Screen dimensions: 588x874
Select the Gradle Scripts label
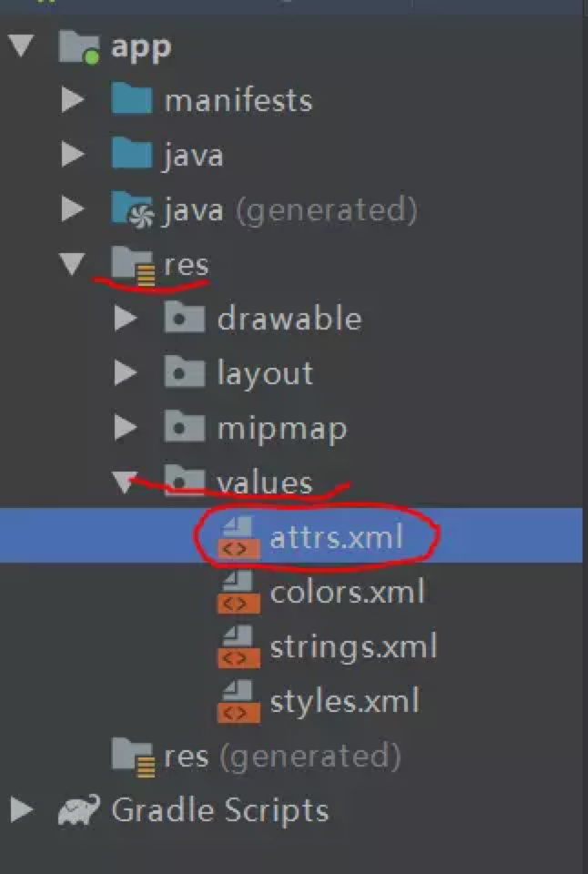(x=220, y=810)
